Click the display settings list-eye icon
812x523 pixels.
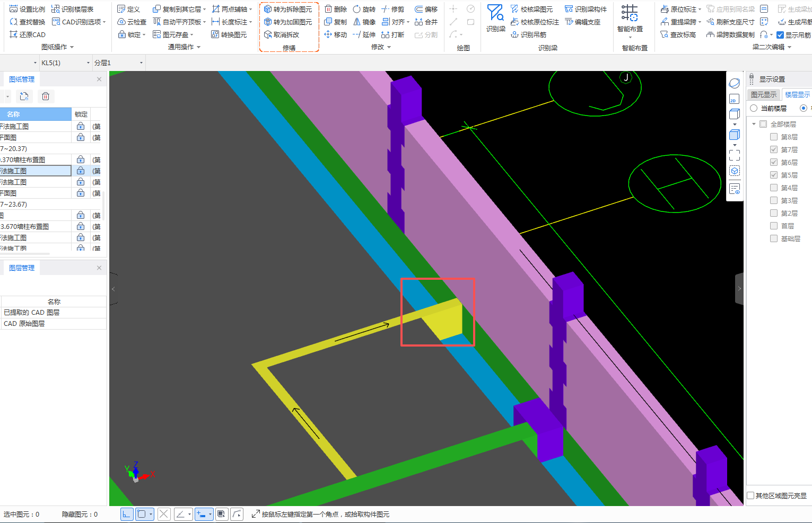coord(735,189)
